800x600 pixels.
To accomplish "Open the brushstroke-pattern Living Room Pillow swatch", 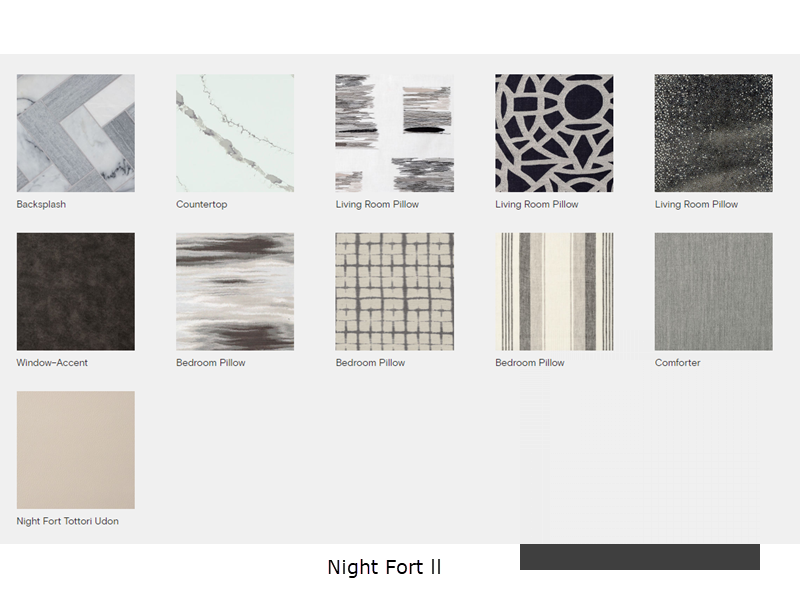I will tap(394, 133).
